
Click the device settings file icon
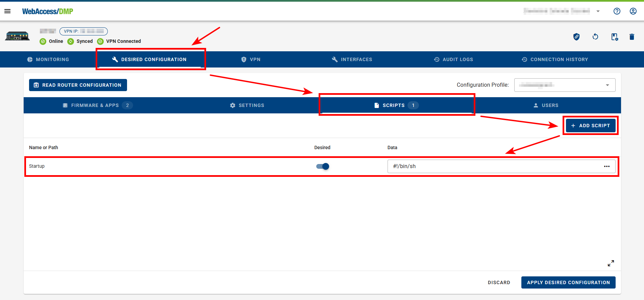614,37
